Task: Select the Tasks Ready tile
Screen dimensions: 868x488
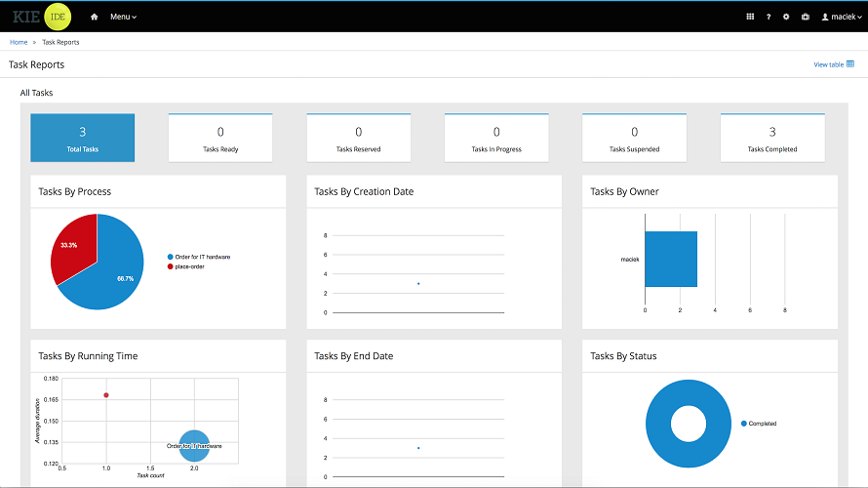Action: (220, 138)
